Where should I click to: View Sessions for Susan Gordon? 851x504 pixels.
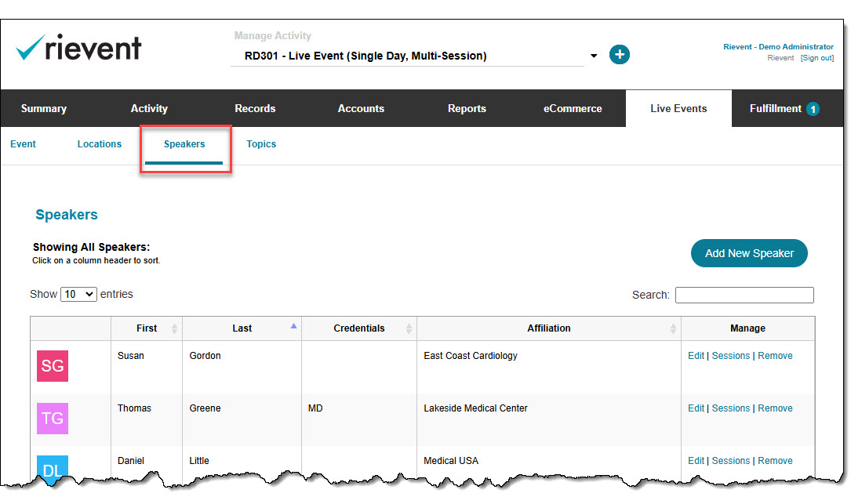tap(730, 356)
